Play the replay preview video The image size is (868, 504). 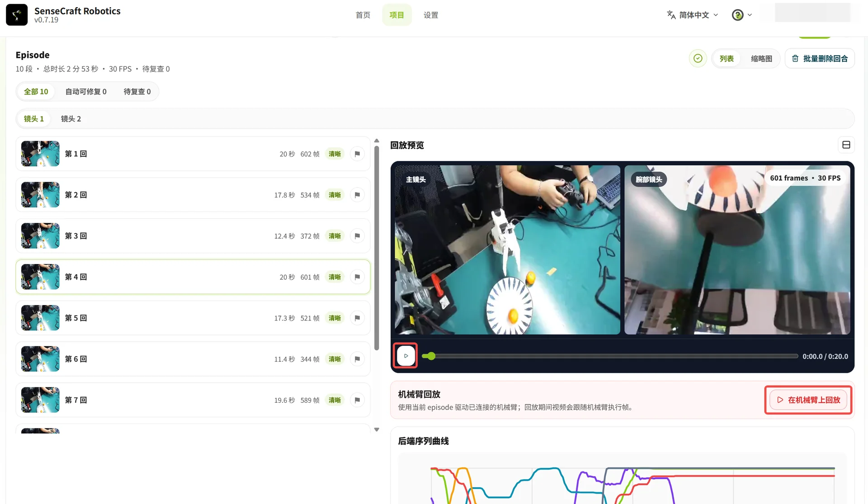(406, 356)
